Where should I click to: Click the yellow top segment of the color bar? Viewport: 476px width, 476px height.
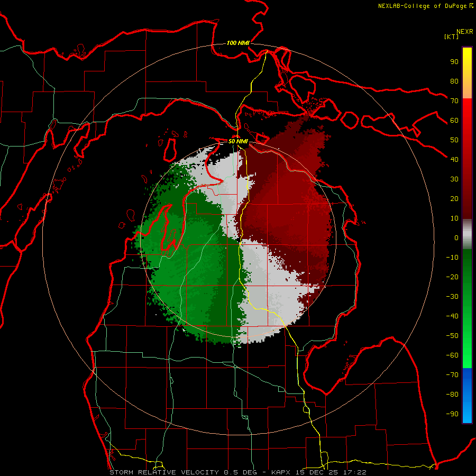click(467, 73)
